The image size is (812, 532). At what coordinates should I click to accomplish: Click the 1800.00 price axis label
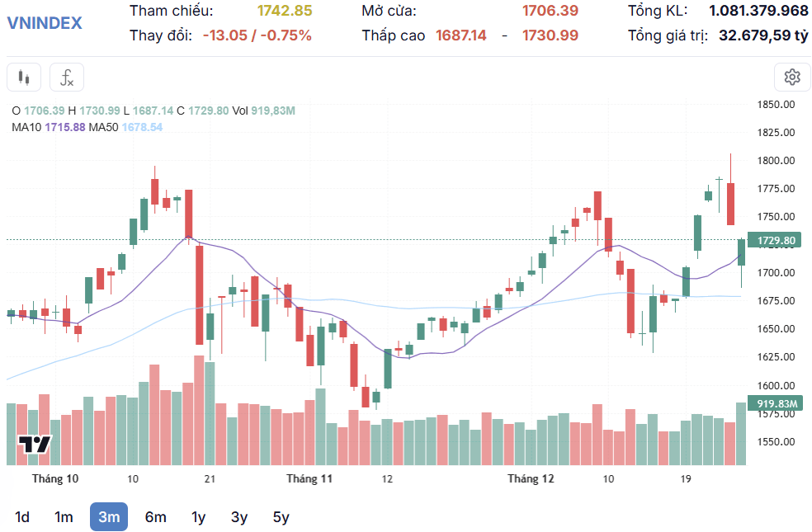click(x=776, y=161)
